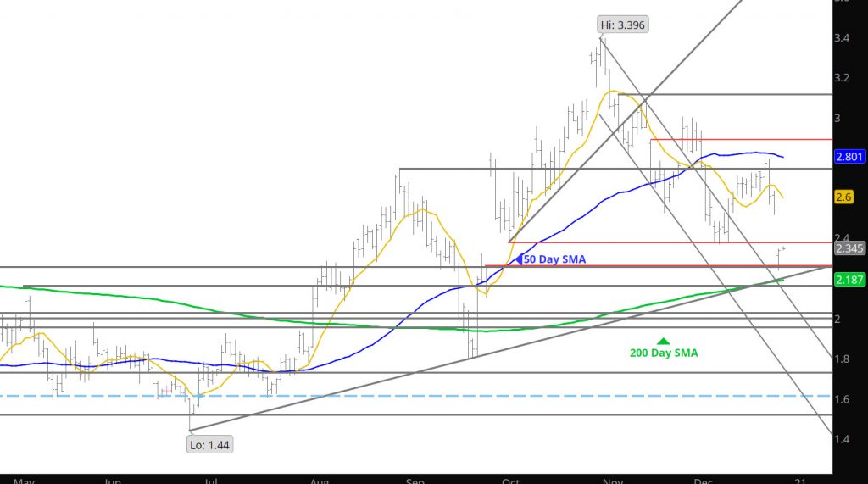Image resolution: width=868 pixels, height=484 pixels.
Task: Click the Nov label on date axis
Action: [x=611, y=481]
